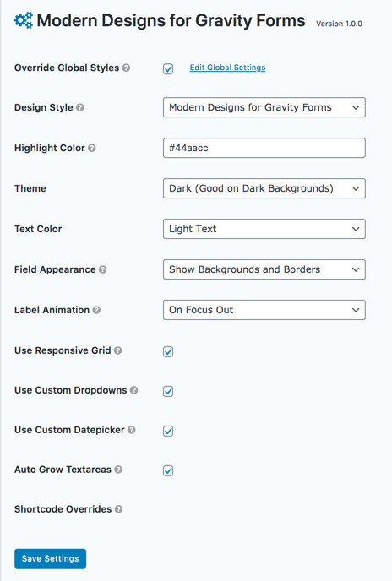This screenshot has height=581, width=392.
Task: Click help icon next to Highlight Color
Action: click(92, 148)
